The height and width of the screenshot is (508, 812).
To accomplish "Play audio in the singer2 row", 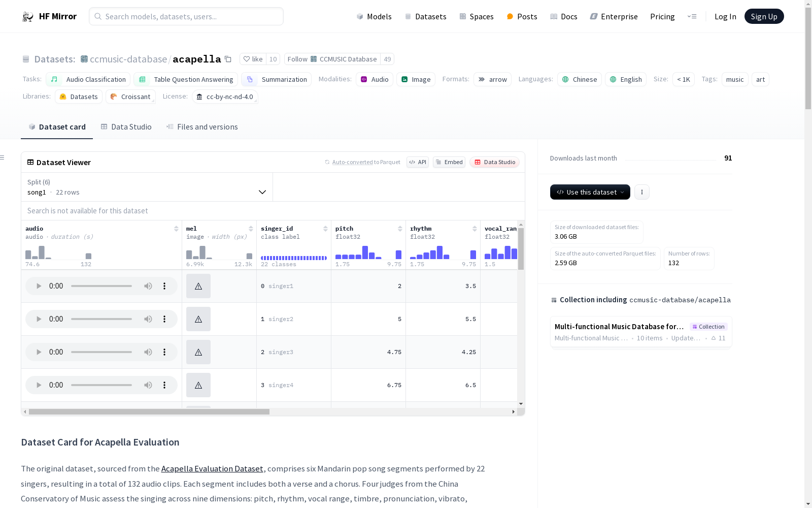I will [39, 319].
